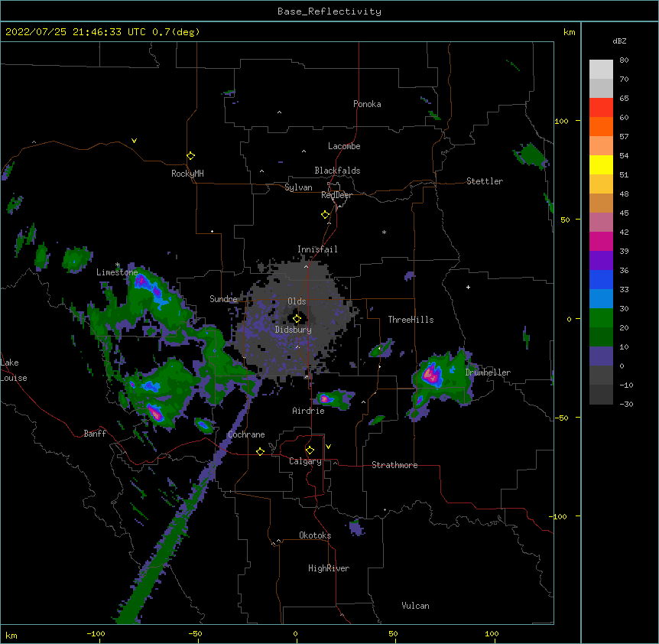Click the Lake Louise label
This screenshot has width=659, height=644.
(13, 370)
